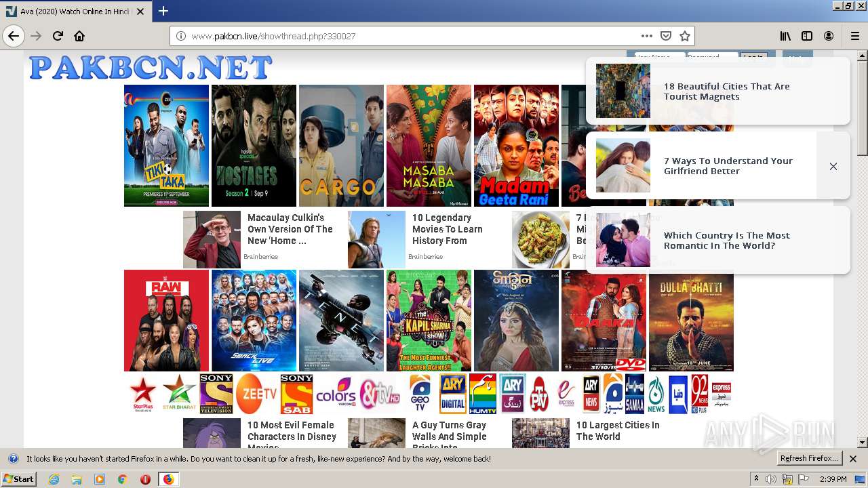Screen dimensions: 868x488
Task: Open Windows Start menu
Action: click(x=19, y=479)
